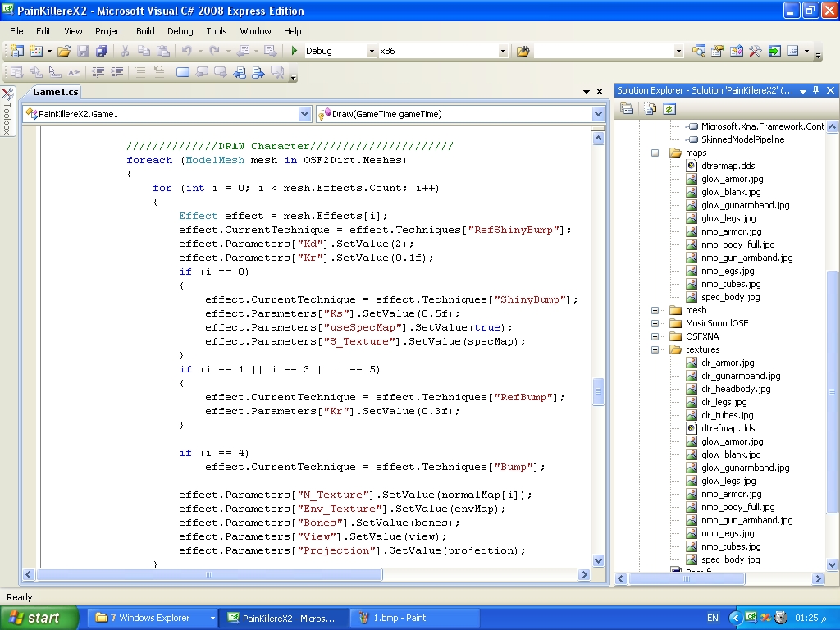
Task: Open the Debug configuration dropdown
Action: click(x=372, y=51)
